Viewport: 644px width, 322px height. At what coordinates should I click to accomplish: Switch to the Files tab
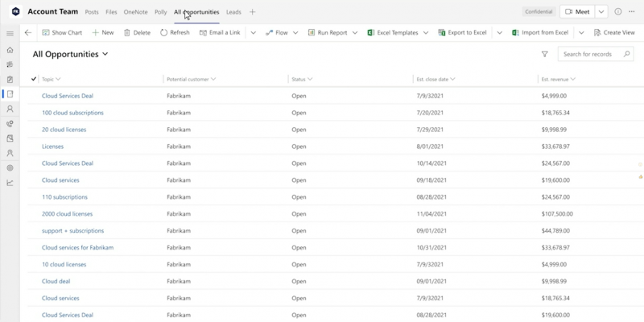coord(111,12)
